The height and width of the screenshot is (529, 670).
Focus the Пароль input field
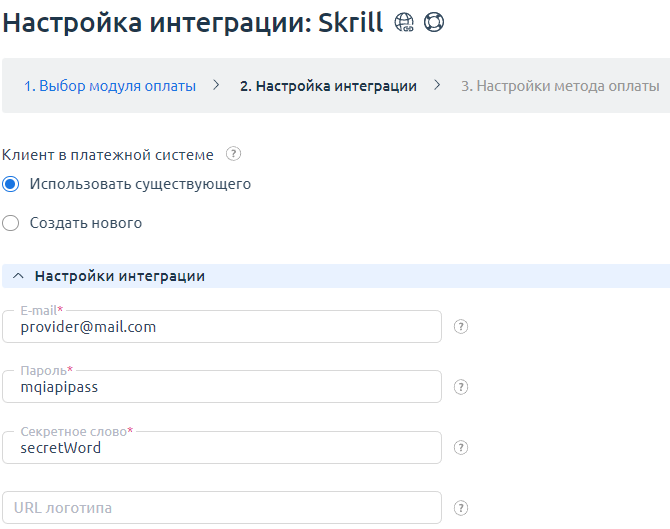coord(222,387)
